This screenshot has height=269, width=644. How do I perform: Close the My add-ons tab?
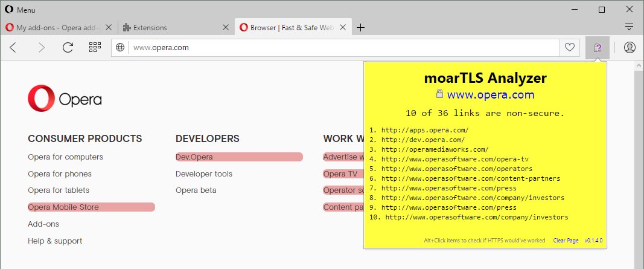[109, 28]
